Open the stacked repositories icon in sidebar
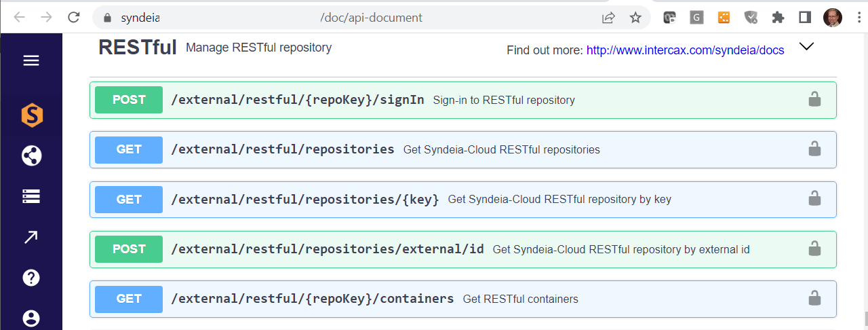The image size is (868, 330). click(x=31, y=196)
